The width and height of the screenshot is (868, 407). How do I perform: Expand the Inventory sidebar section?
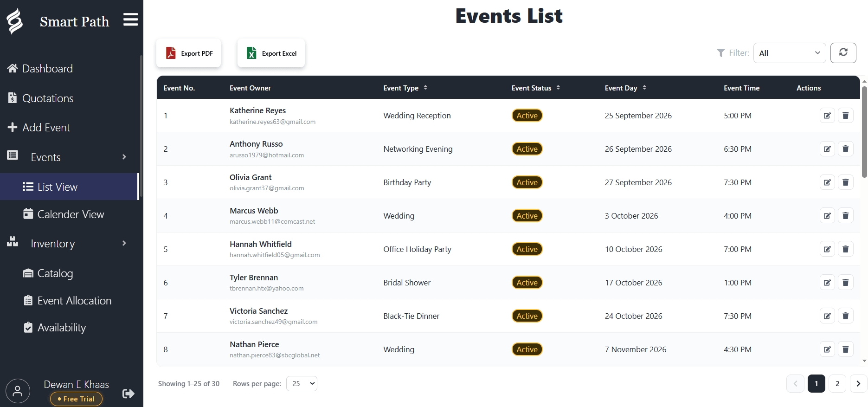pos(69,244)
